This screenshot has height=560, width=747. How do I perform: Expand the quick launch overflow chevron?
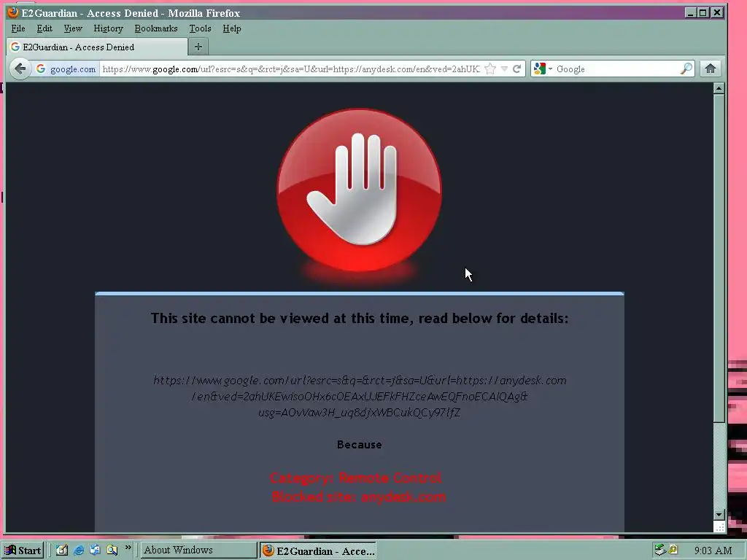pos(128,548)
